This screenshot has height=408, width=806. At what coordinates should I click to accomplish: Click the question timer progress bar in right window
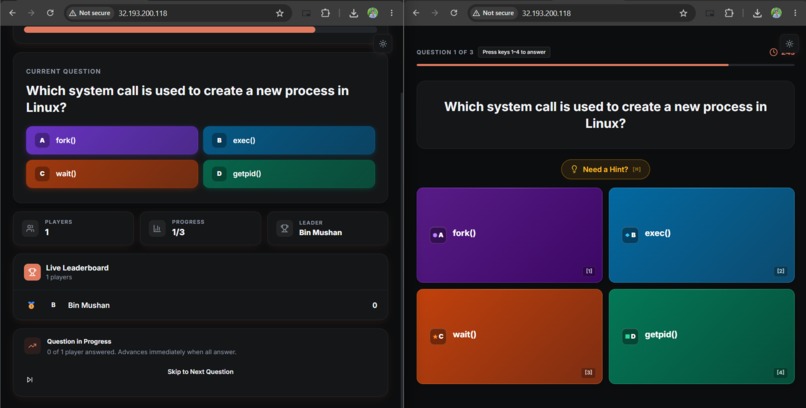[606, 65]
